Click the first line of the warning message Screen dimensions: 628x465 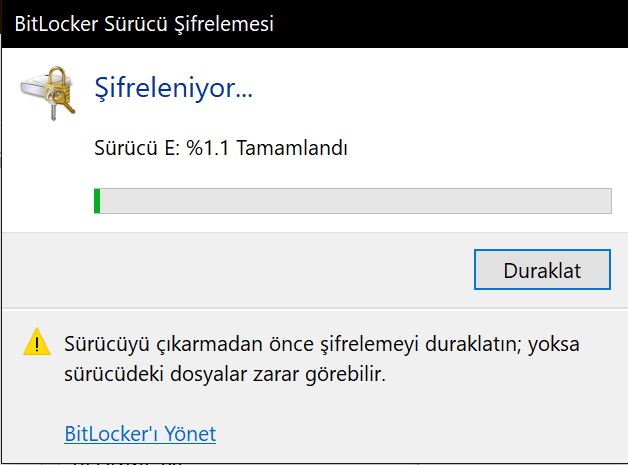[x=322, y=344]
